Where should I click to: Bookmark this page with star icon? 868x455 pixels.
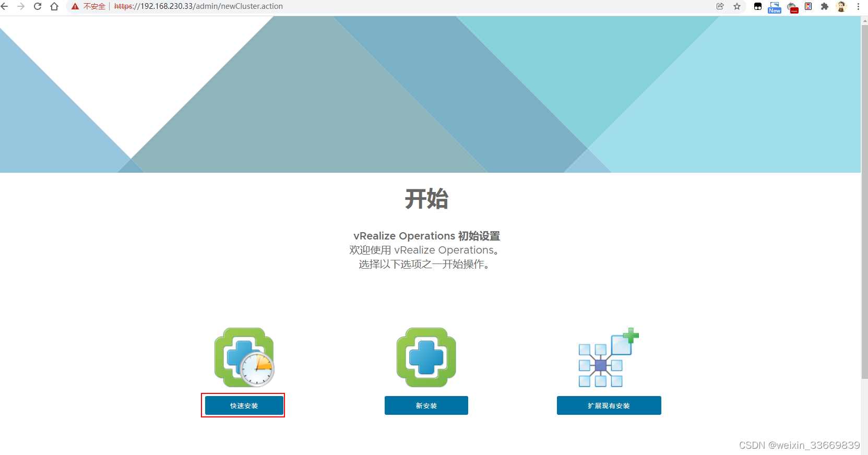coord(737,6)
